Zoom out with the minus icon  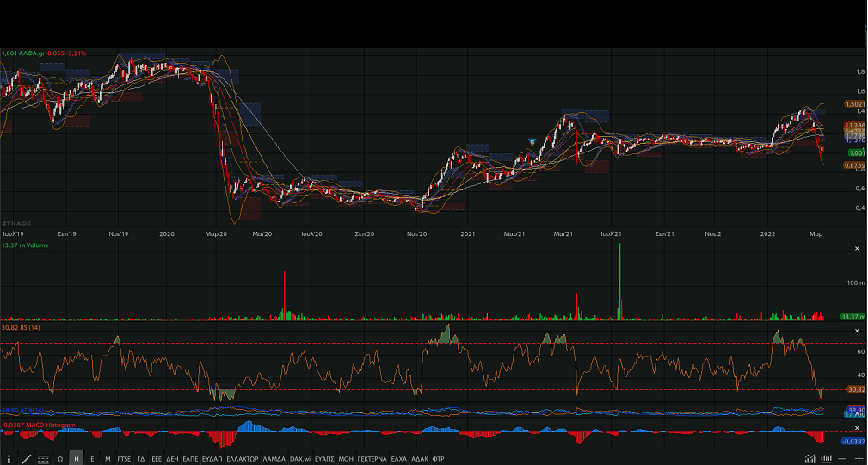click(x=842, y=459)
